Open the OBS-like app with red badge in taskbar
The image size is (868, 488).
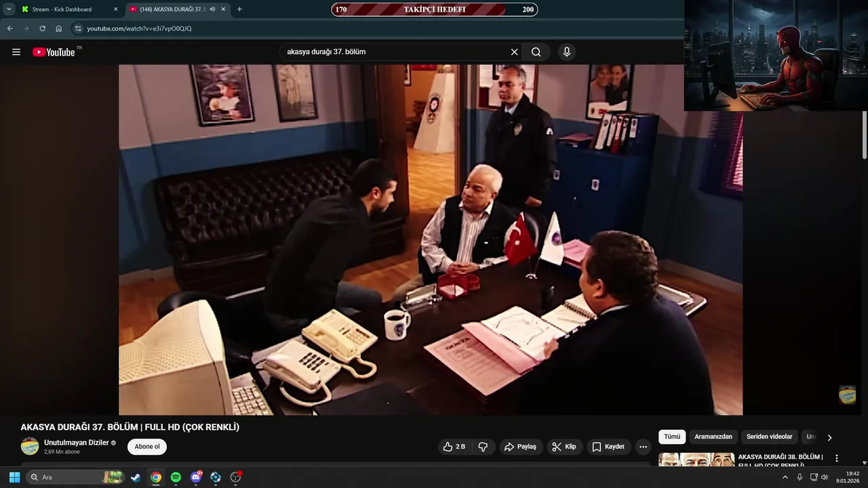click(x=236, y=477)
